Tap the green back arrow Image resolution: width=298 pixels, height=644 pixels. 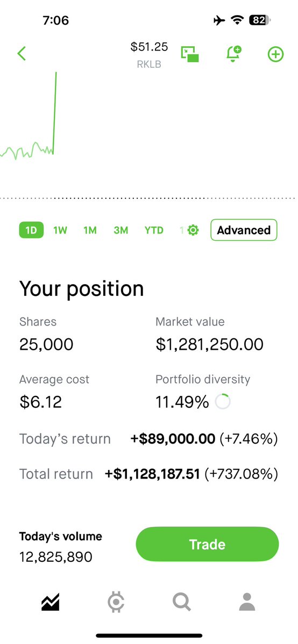(x=22, y=53)
